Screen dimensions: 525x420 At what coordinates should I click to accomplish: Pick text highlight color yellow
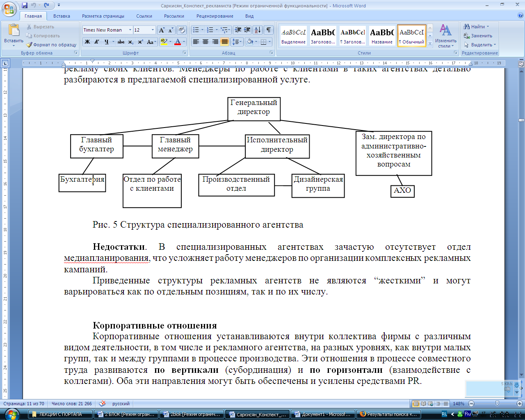pyautogui.click(x=164, y=42)
